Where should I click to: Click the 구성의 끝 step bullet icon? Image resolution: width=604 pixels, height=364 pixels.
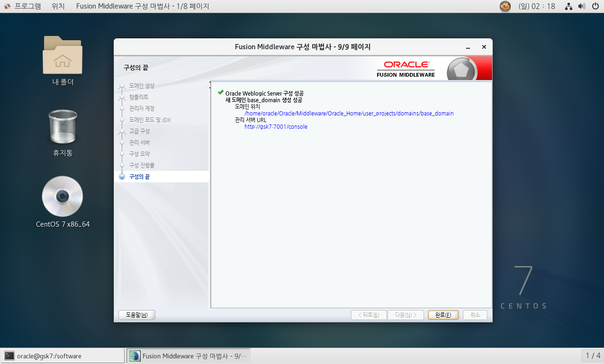coord(122,177)
